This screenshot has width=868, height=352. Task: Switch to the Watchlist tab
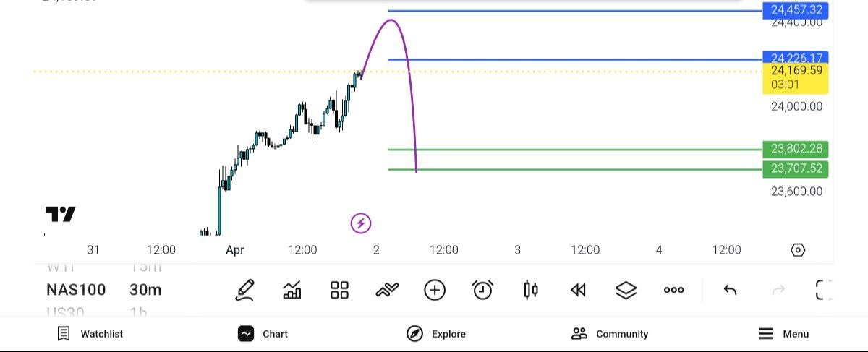(90, 334)
